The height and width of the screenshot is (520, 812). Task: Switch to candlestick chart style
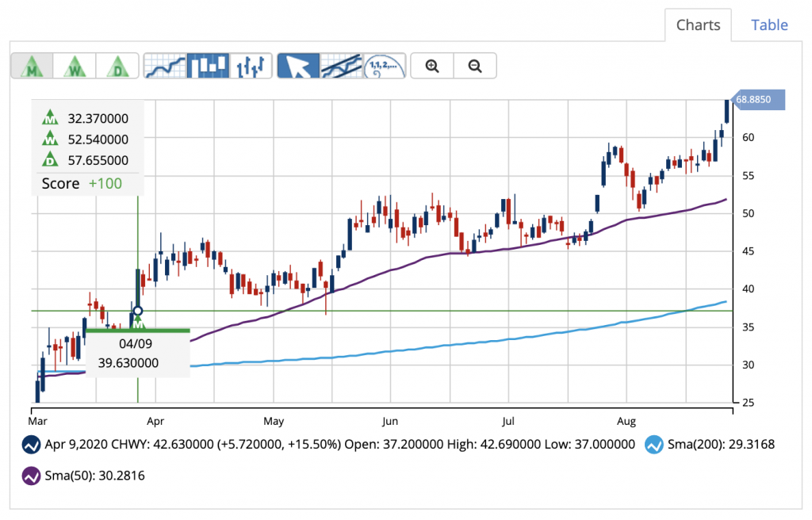click(x=209, y=66)
